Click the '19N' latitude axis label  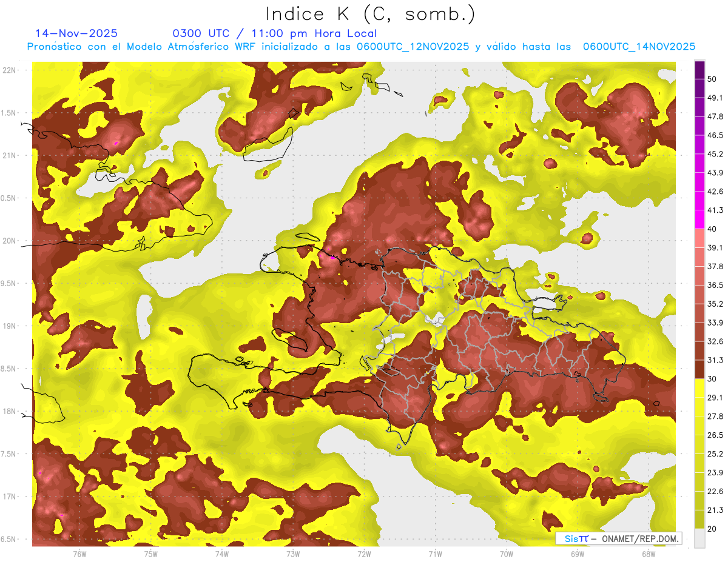tap(9, 326)
